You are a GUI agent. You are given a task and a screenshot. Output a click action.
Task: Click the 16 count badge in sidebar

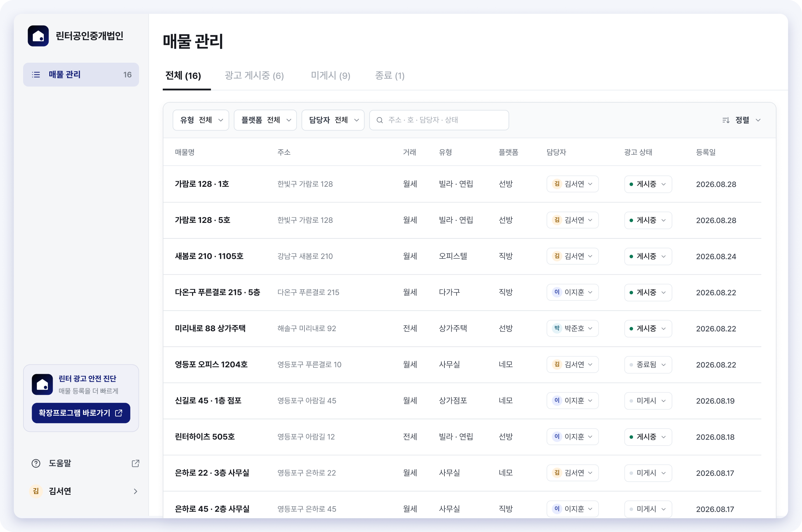[128, 75]
